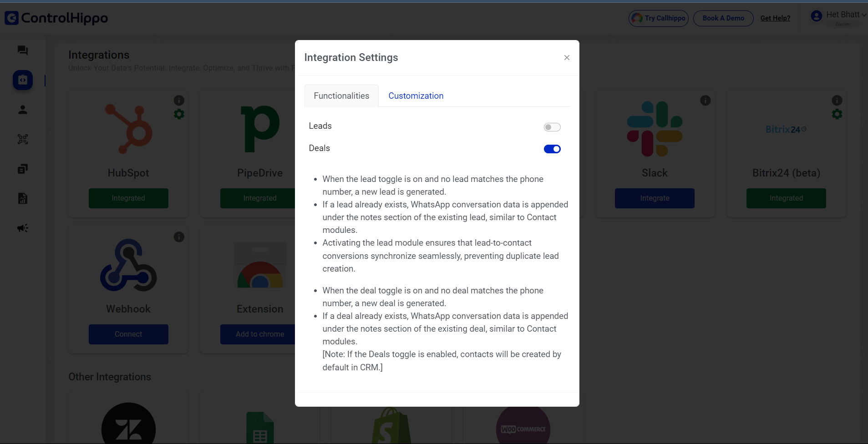Open the reports sidebar icon
This screenshot has height=444, width=868.
(23, 198)
